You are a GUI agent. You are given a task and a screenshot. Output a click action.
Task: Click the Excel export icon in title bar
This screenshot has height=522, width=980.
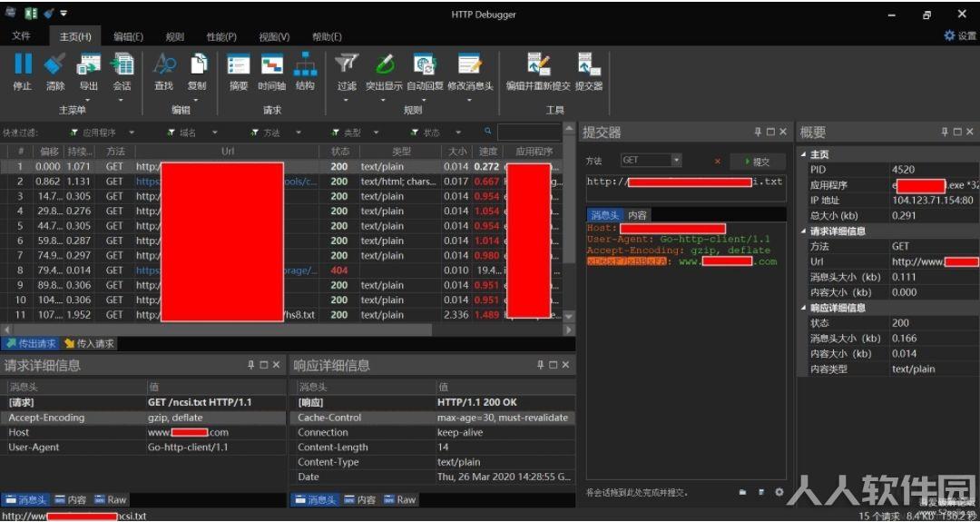point(30,13)
